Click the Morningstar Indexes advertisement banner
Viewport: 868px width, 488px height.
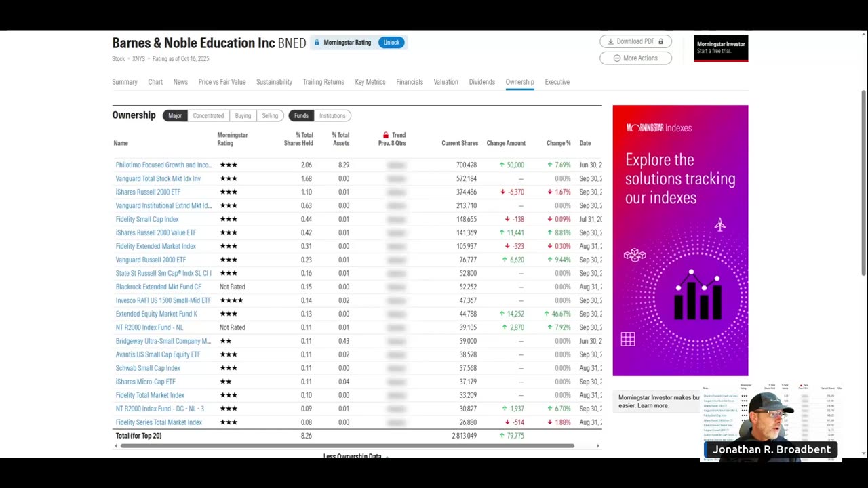tap(680, 241)
